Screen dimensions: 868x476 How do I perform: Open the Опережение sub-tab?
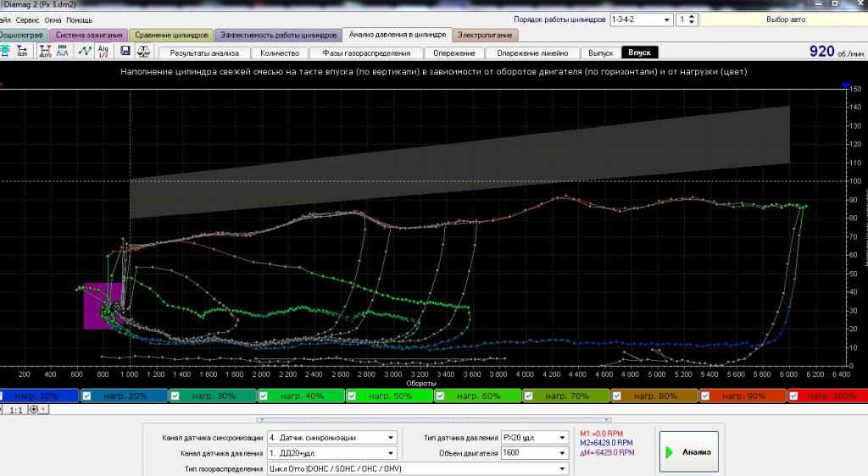click(454, 53)
